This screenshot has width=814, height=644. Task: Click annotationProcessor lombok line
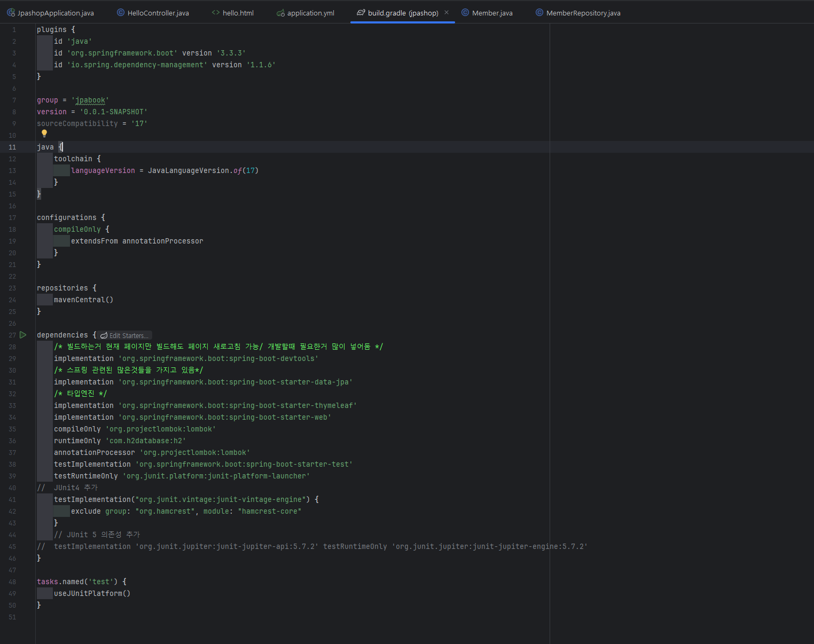click(152, 452)
